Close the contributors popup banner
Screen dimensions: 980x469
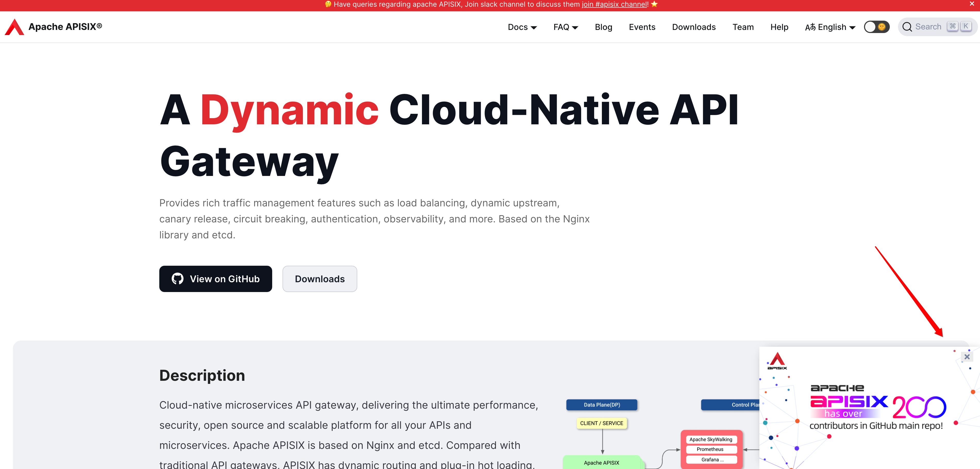pyautogui.click(x=967, y=357)
